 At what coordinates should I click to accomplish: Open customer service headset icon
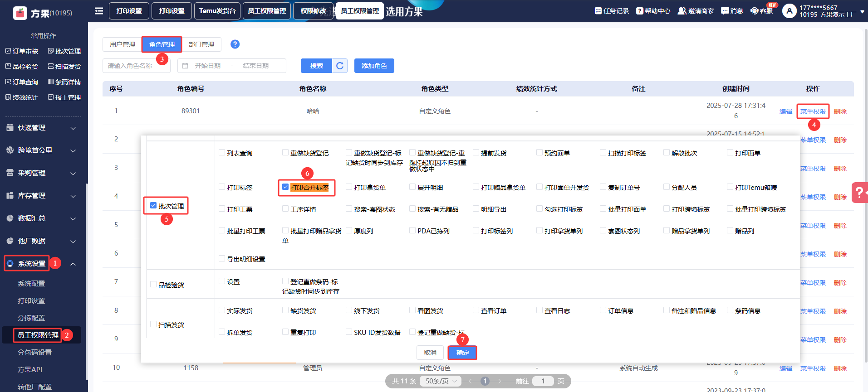pyautogui.click(x=755, y=11)
